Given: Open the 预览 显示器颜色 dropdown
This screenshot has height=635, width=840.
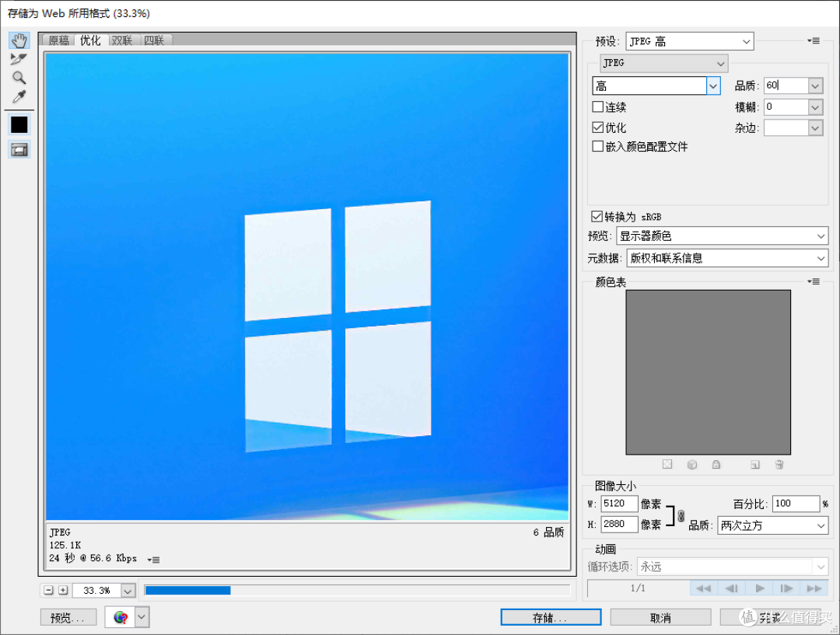Looking at the screenshot, I should click(x=722, y=236).
